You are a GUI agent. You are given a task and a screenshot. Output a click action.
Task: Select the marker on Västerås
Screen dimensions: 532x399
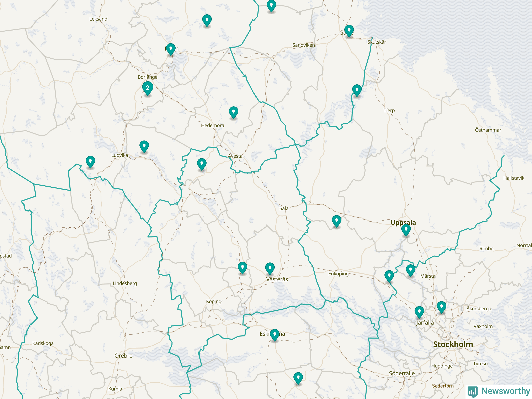point(270,268)
